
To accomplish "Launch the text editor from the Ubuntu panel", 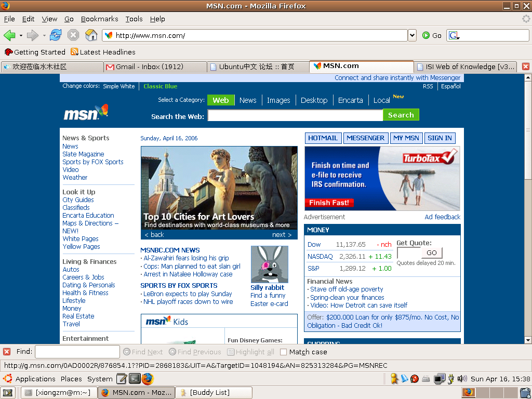I will coord(122,379).
